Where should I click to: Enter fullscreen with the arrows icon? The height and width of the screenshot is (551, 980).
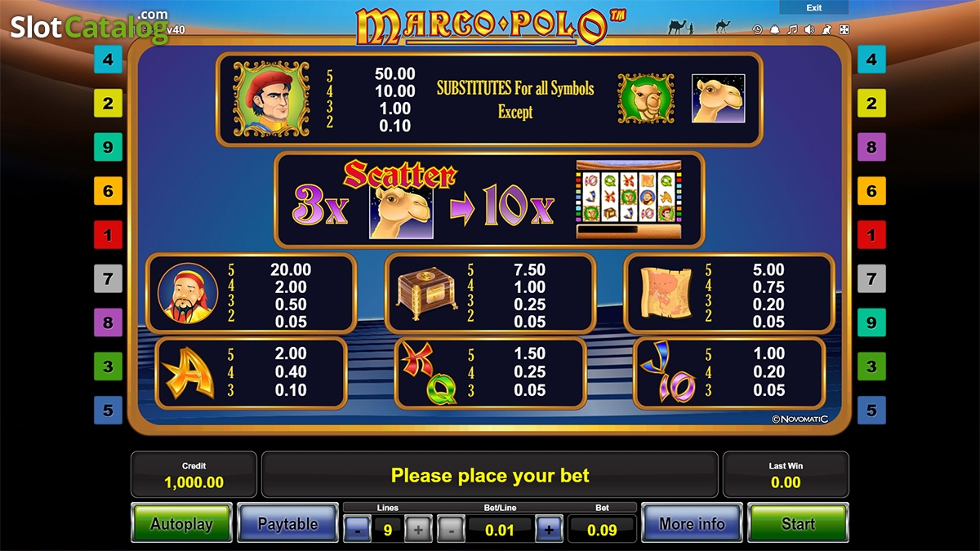pyautogui.click(x=844, y=30)
